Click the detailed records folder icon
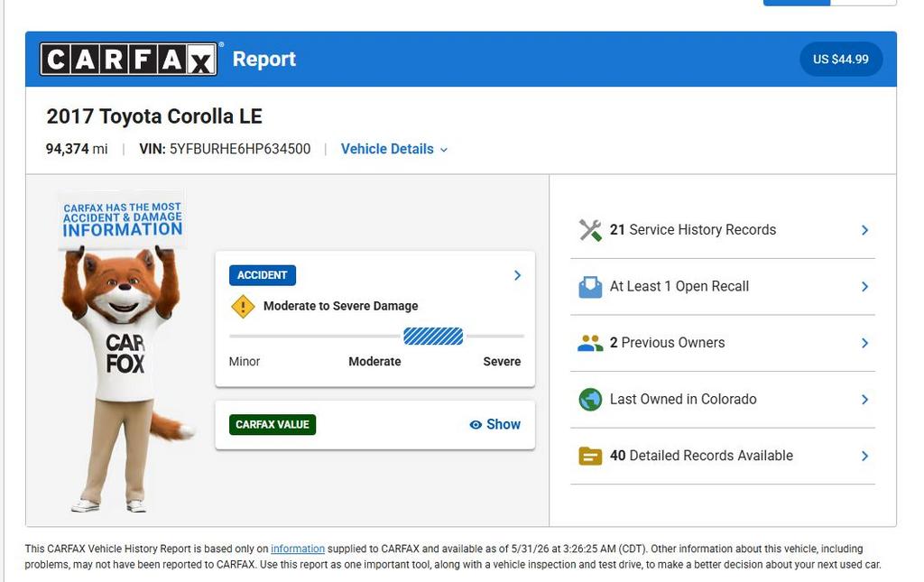924x582 pixels. tap(590, 456)
